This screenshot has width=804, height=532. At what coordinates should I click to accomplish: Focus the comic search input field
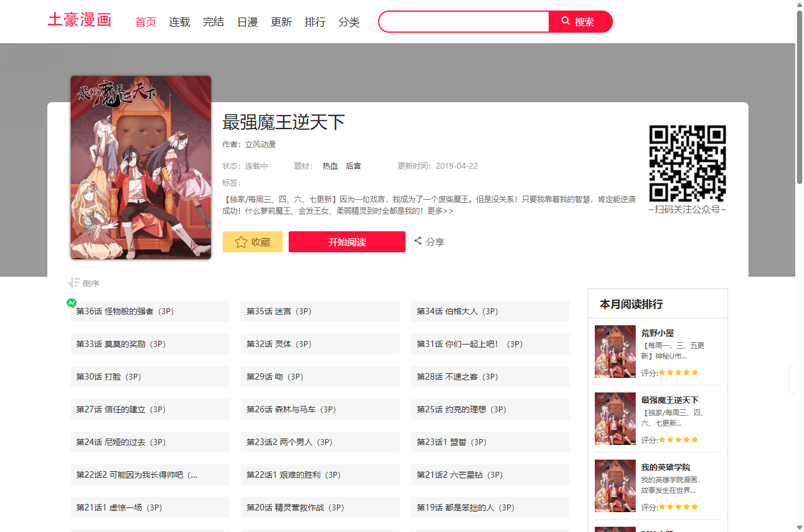point(464,22)
